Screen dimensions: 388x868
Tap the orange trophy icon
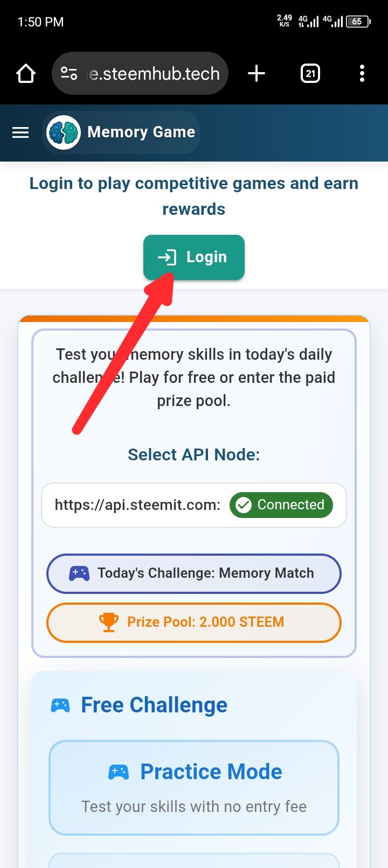pos(109,622)
